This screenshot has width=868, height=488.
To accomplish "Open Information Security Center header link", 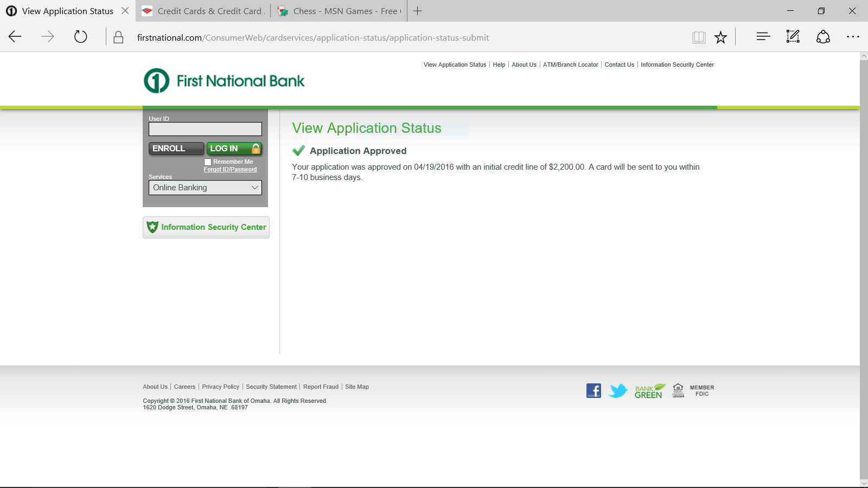I will point(678,65).
